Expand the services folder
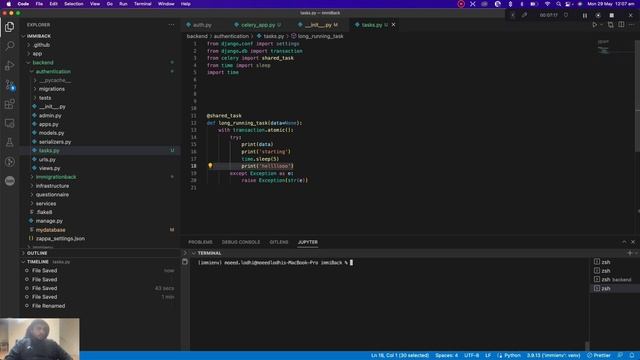 [46, 204]
